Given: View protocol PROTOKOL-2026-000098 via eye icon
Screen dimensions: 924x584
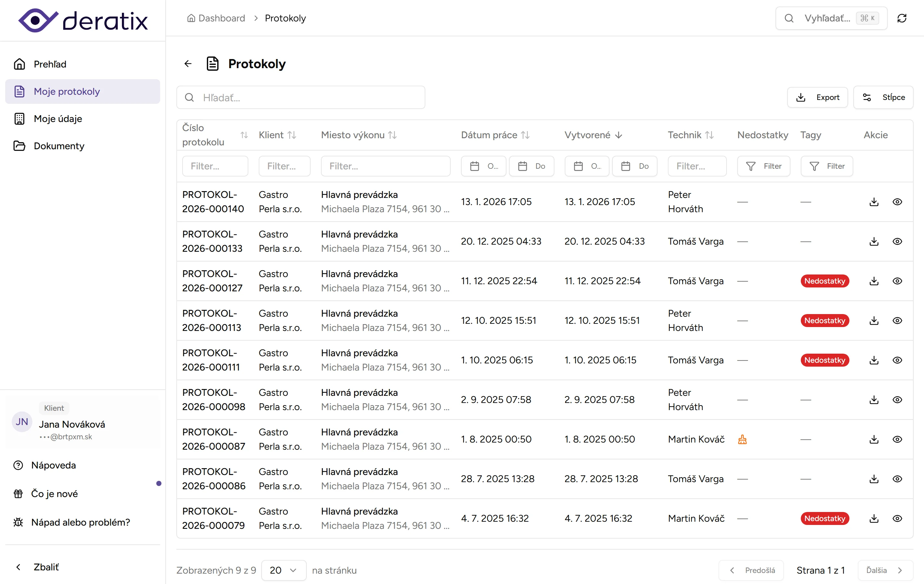Looking at the screenshot, I should pyautogui.click(x=897, y=400).
